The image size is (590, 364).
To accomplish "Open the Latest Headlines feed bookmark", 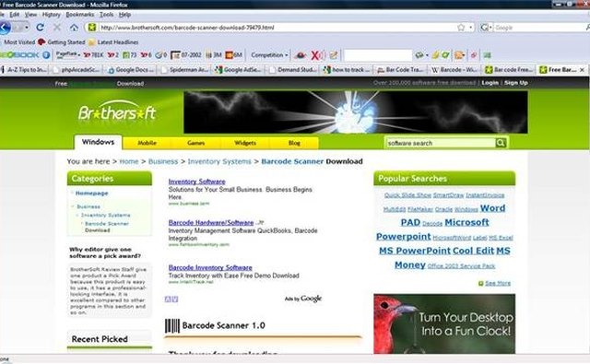I will coord(113,42).
